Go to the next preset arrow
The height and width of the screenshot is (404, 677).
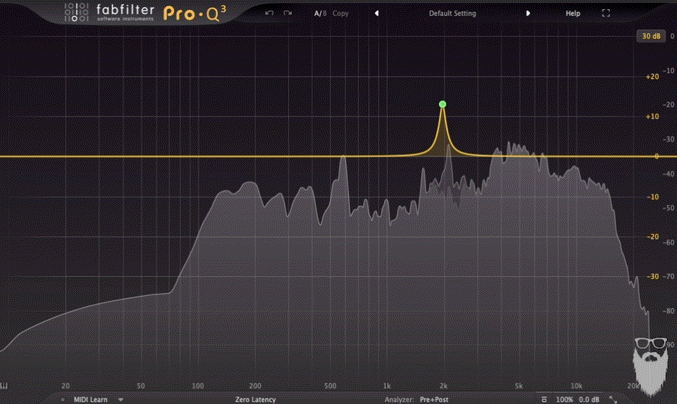click(x=528, y=13)
